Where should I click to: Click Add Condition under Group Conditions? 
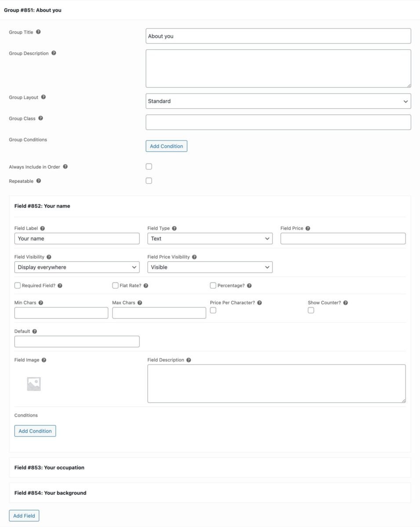point(167,146)
